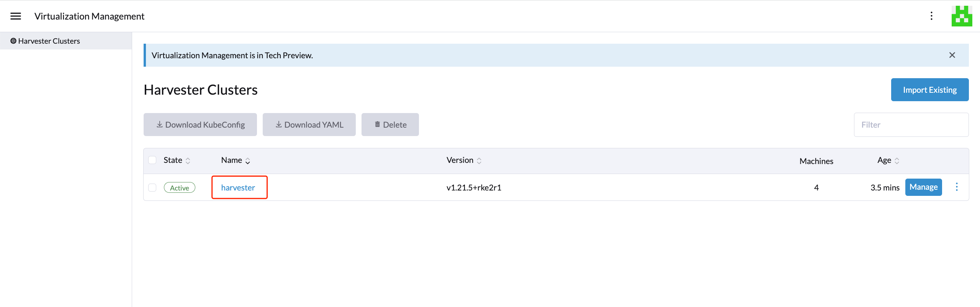This screenshot has width=980, height=307.
Task: Open the hamburger navigation menu
Action: click(x=16, y=16)
